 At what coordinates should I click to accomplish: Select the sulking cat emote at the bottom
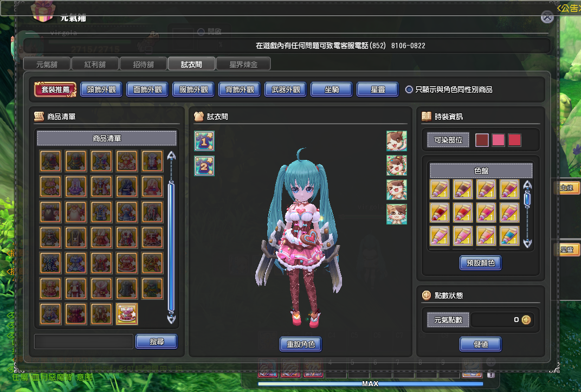point(397,214)
